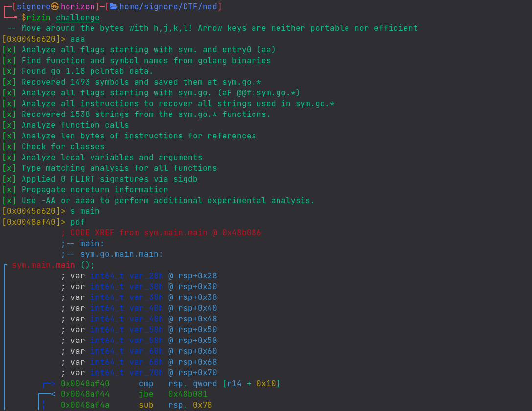This screenshot has width=532, height=411.
Task: Click the red sym.main.main function name in signature
Action: click(43, 265)
